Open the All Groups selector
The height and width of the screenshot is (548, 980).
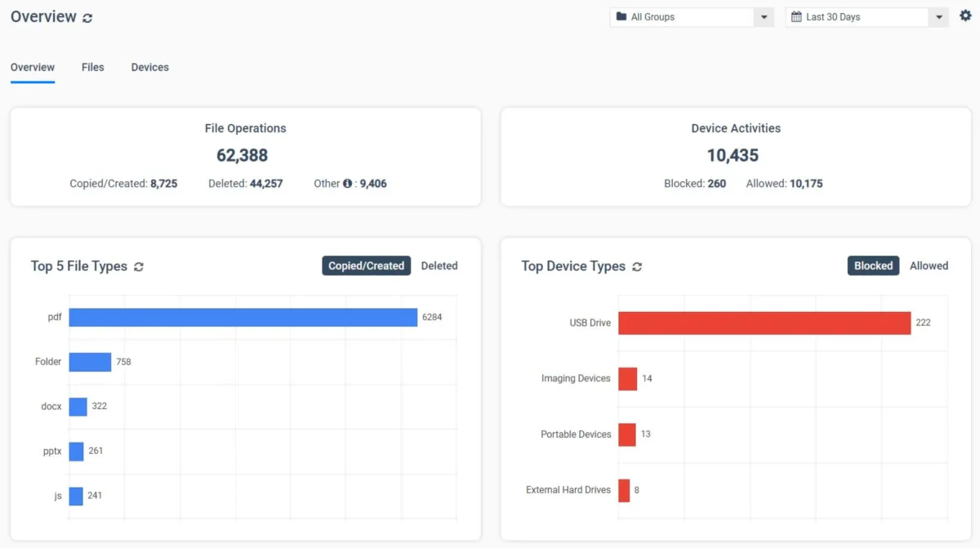(x=682, y=17)
